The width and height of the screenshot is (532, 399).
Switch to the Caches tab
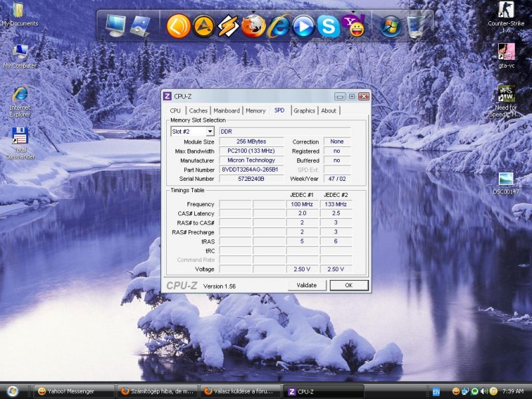tap(198, 110)
